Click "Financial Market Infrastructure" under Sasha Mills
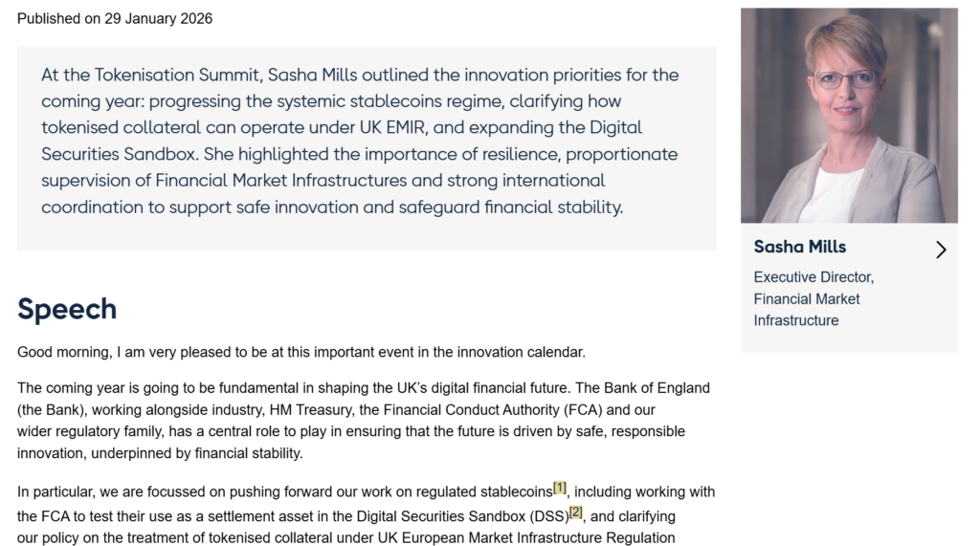The height and width of the screenshot is (546, 980). pos(806,310)
